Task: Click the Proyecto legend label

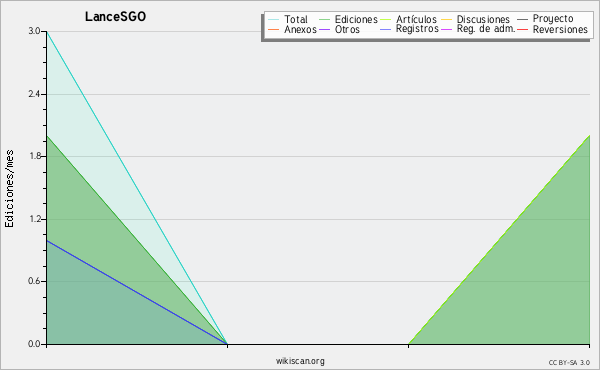Action: pyautogui.click(x=553, y=19)
